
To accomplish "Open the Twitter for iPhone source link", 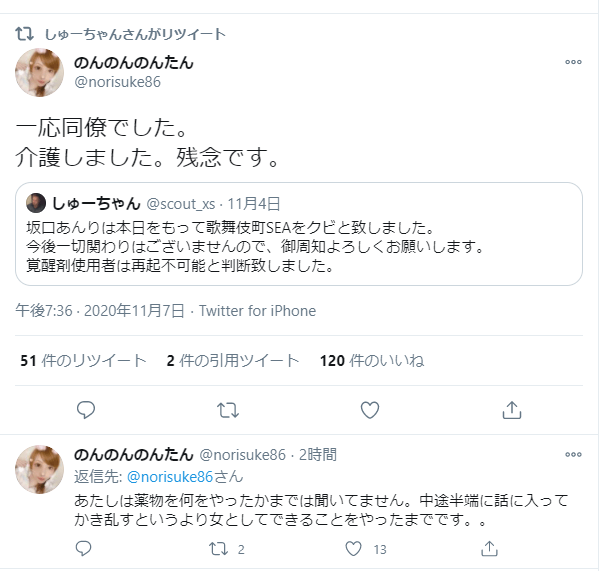I will [x=258, y=311].
